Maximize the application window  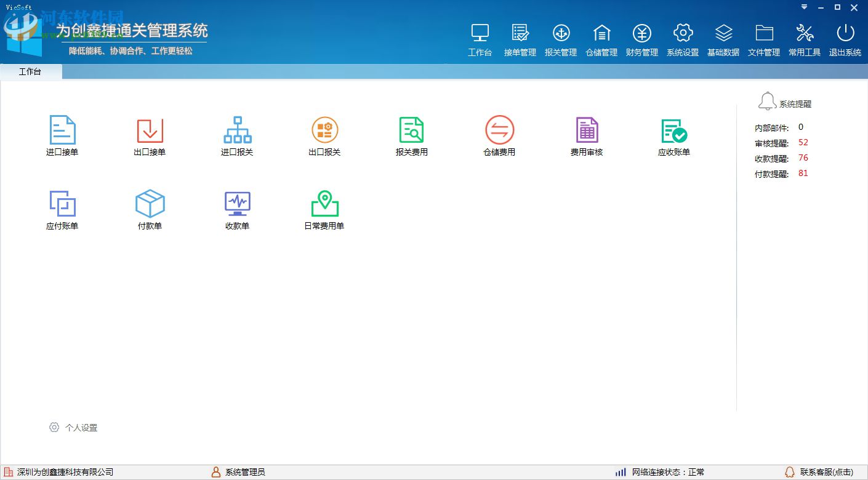[837, 7]
